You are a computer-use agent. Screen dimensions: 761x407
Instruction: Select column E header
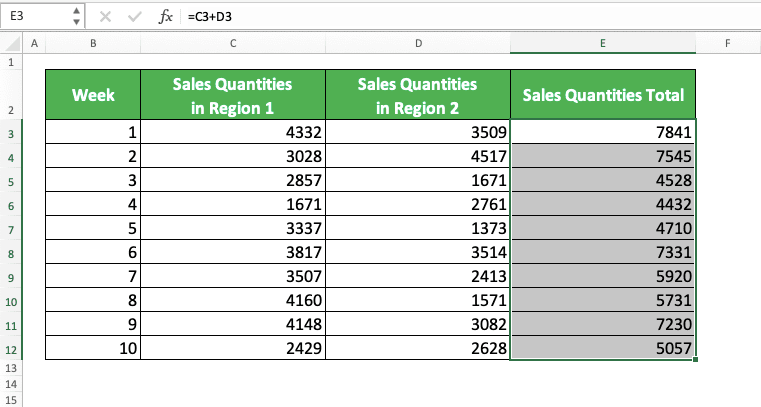(x=603, y=44)
